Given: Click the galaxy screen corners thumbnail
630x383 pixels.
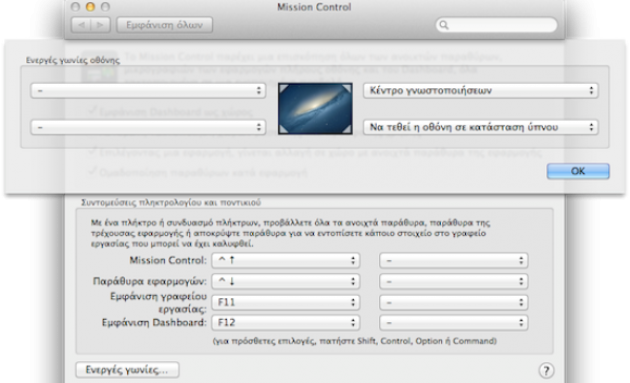Looking at the screenshot, I should tap(315, 109).
